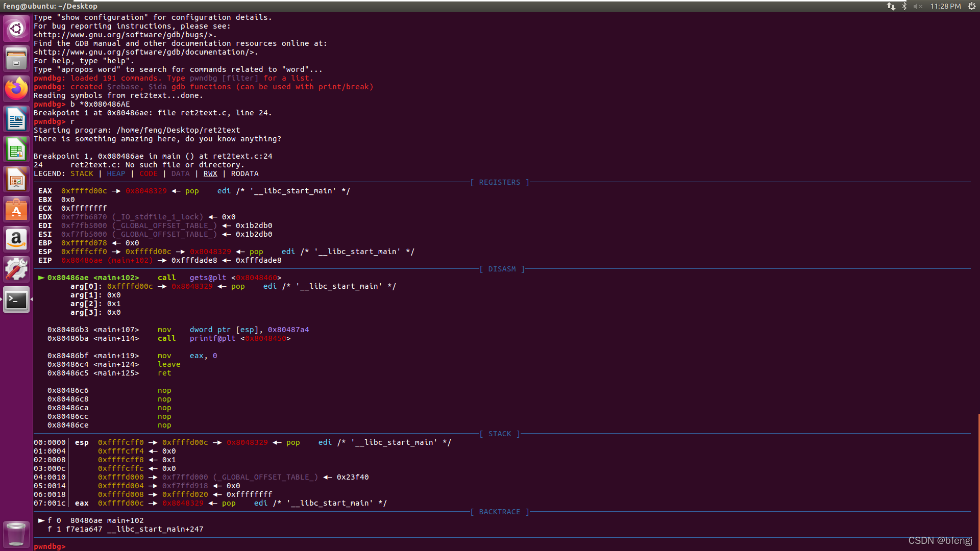Open the Files manager from the dock

[x=16, y=59]
